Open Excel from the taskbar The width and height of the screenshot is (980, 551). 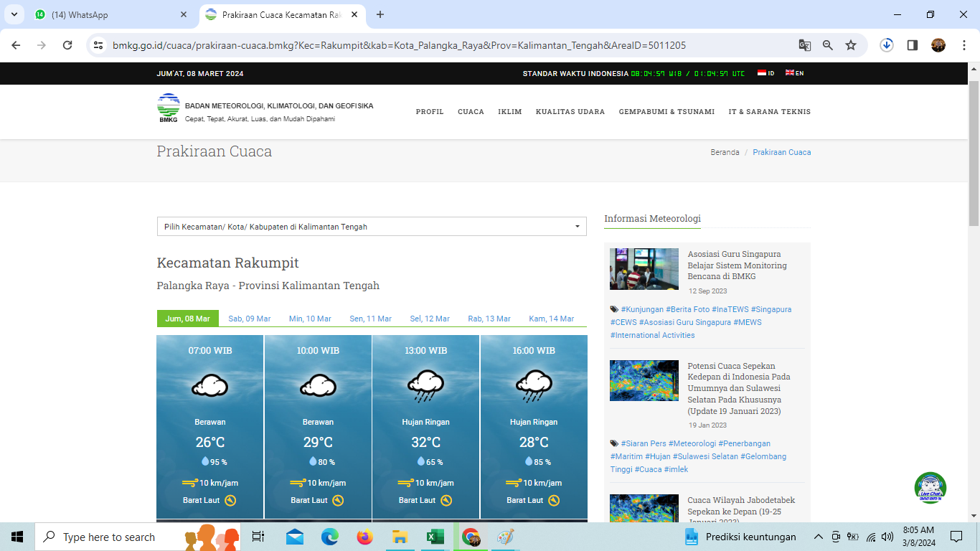435,537
